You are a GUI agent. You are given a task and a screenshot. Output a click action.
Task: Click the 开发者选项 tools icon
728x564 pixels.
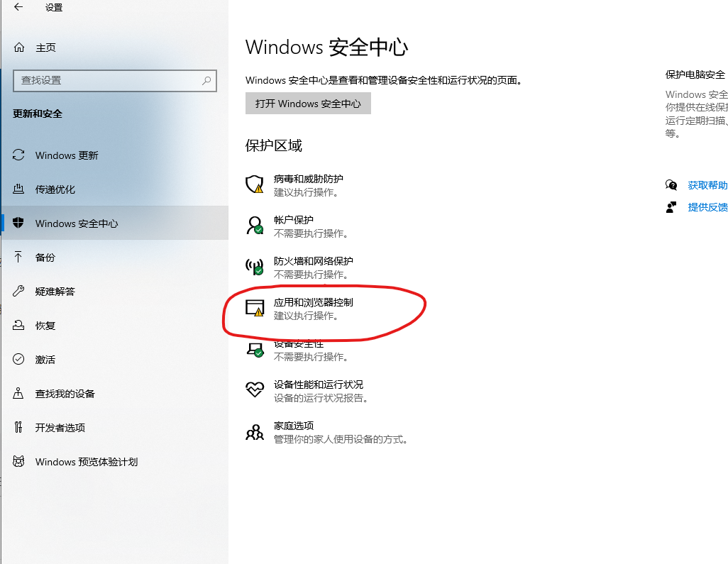tap(18, 427)
